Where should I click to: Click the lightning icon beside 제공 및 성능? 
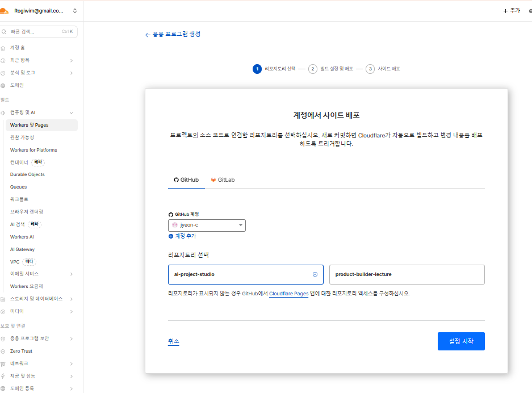tap(3, 376)
